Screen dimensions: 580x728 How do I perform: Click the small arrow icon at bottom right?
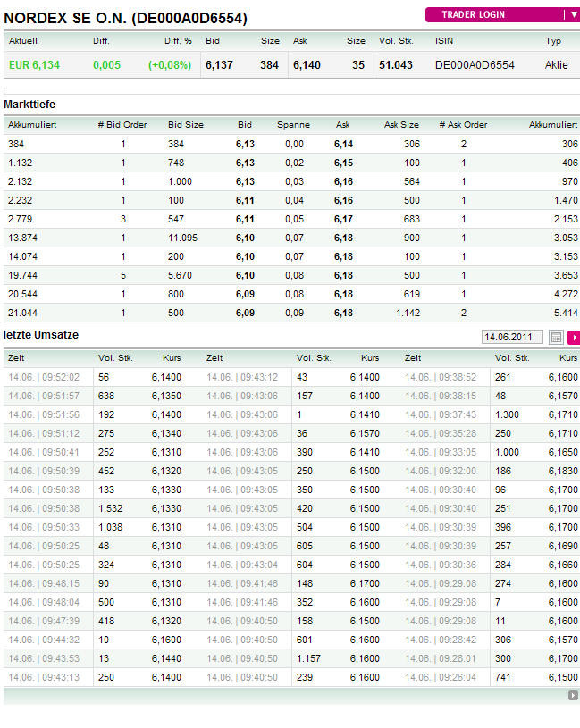pos(573,695)
